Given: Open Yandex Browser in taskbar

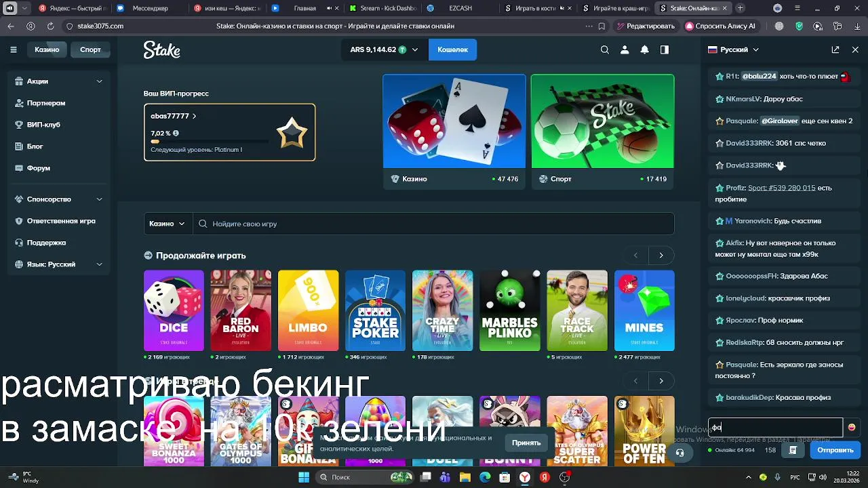Looking at the screenshot, I should point(525,477).
